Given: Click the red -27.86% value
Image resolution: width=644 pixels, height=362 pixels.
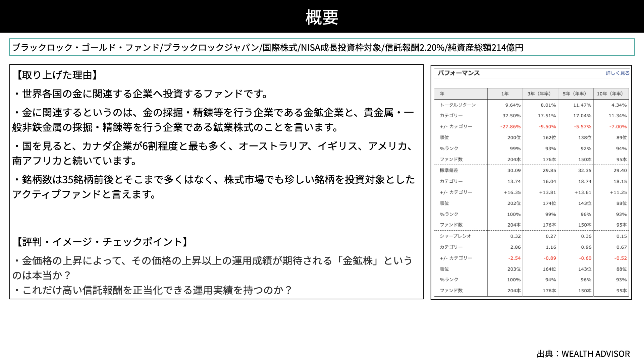Looking at the screenshot, I should 511,127.
